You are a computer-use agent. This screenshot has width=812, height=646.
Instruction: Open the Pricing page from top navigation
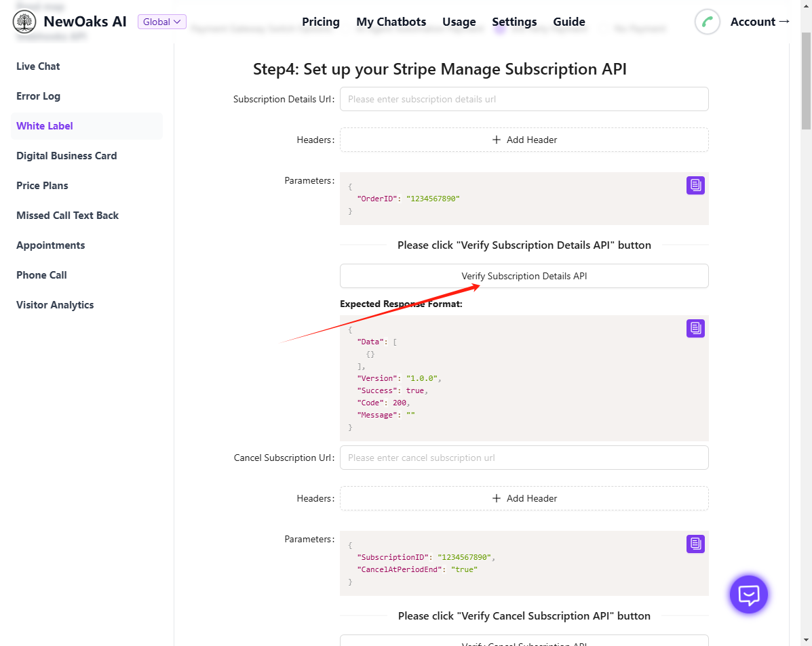pos(321,22)
